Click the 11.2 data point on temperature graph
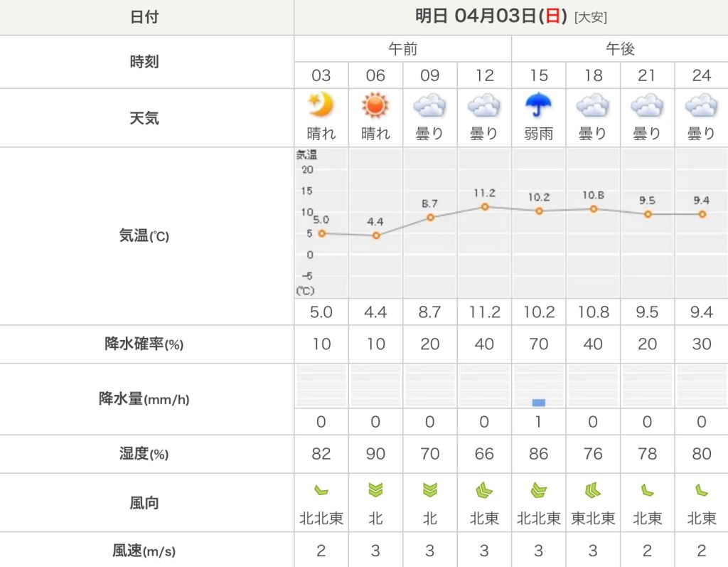 (485, 207)
